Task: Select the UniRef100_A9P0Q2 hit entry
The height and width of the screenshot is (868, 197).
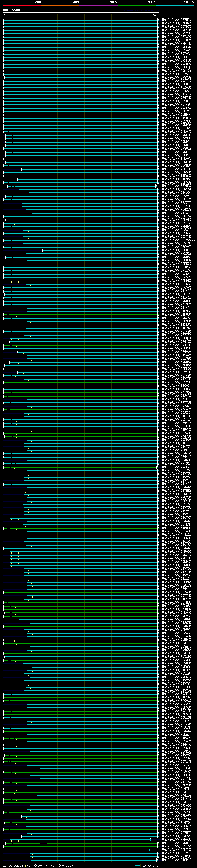Action: click(176, 840)
